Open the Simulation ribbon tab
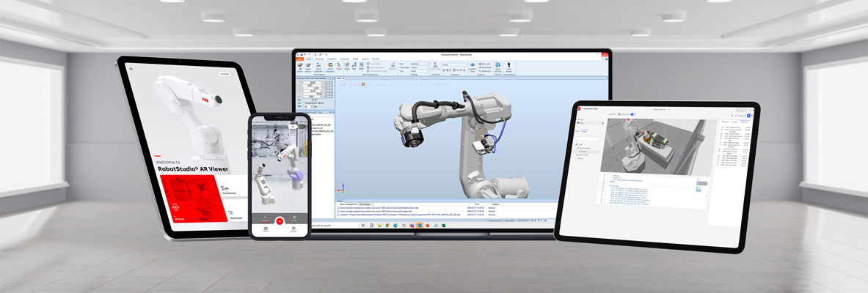Screen dimensions: 868x293 (x=332, y=59)
